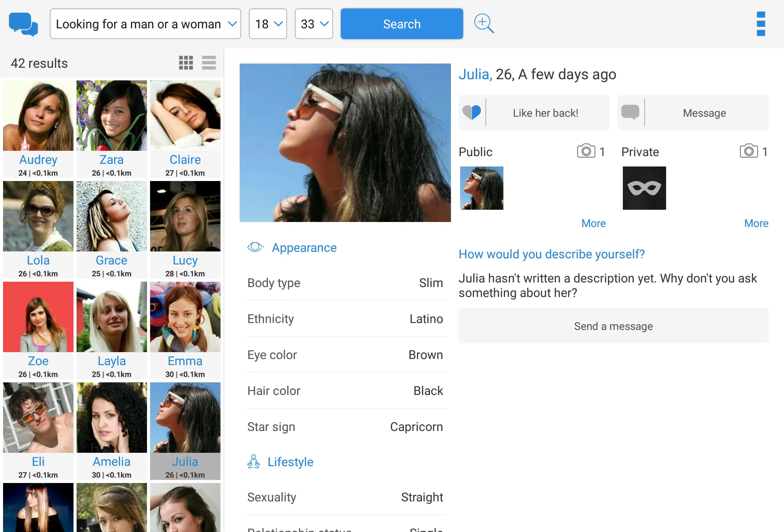Click the grid layout view toggle

click(x=186, y=63)
